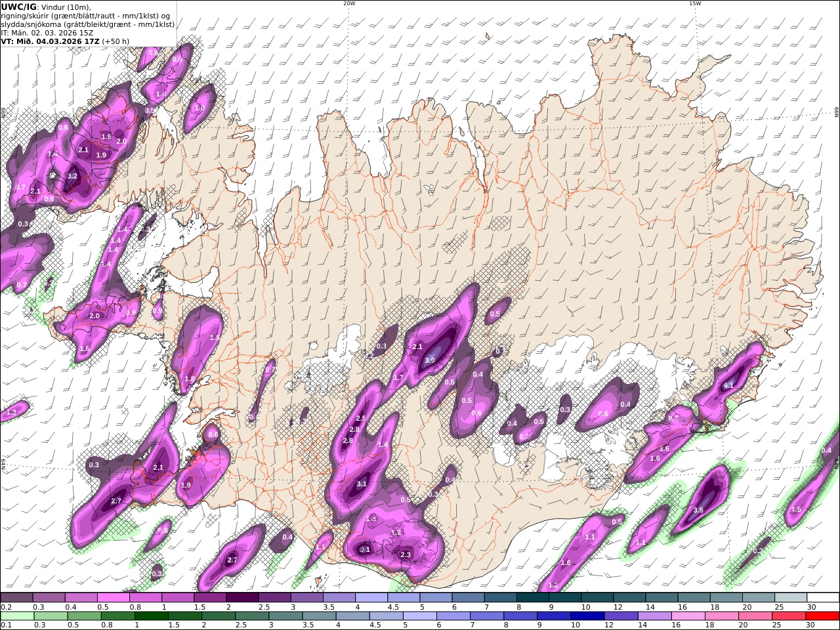Click the 2.5 precipitation value on the map
The height and width of the screenshot is (630, 840).
point(360,418)
